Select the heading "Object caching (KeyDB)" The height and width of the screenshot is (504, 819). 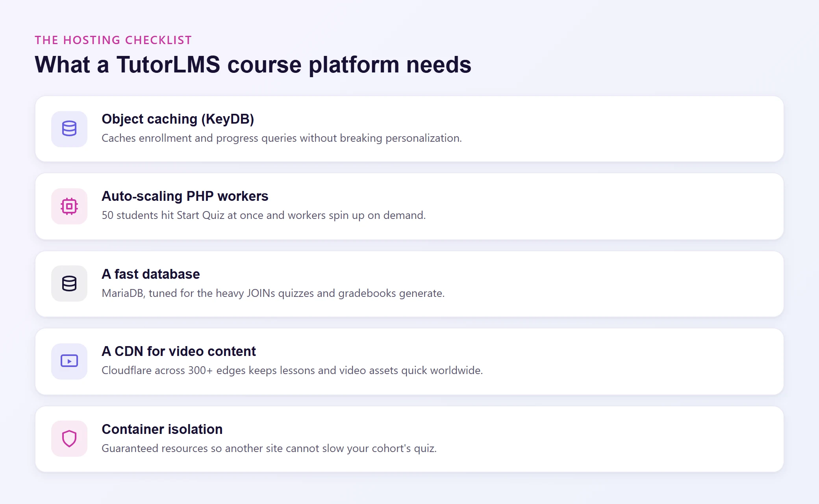178,119
